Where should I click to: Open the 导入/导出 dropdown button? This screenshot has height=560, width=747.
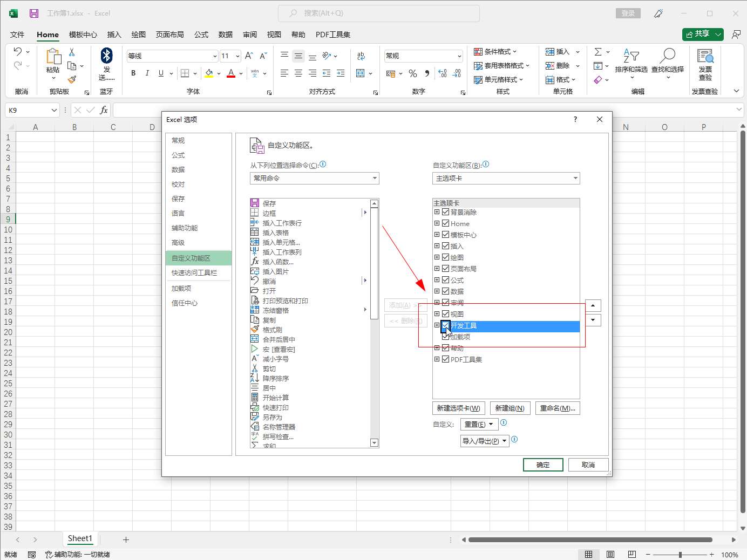[485, 441]
